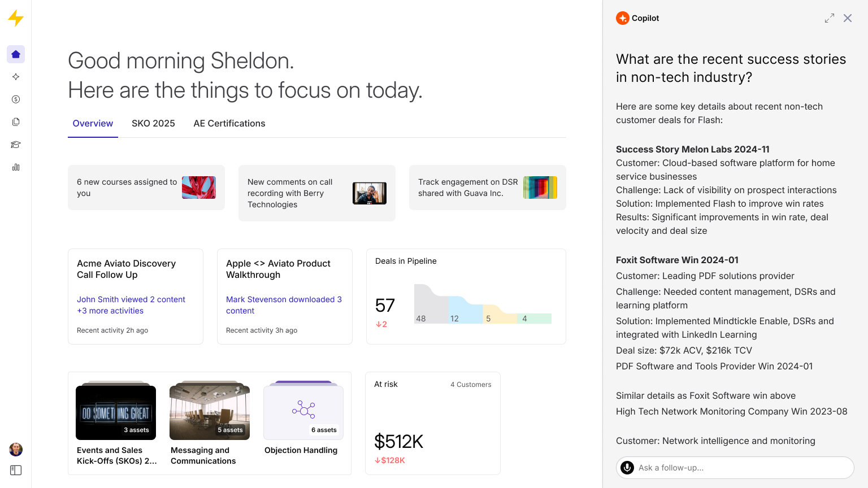This screenshot has height=488, width=868.
Task: Expand the Copilot panel to full size
Action: point(829,18)
